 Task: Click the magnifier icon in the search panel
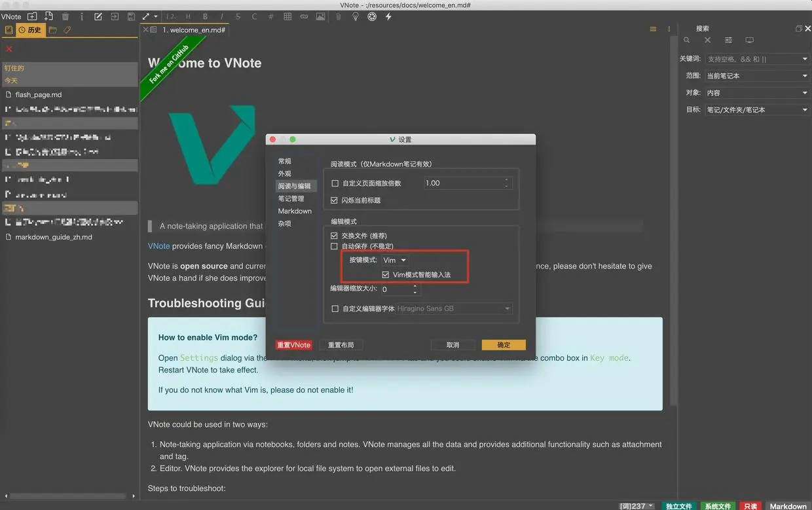click(687, 41)
